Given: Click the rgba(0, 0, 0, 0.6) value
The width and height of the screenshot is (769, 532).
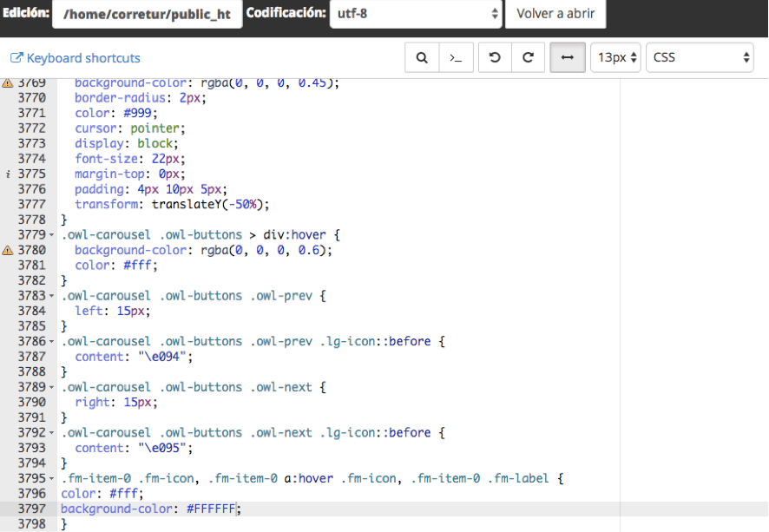Looking at the screenshot, I should [x=263, y=251].
